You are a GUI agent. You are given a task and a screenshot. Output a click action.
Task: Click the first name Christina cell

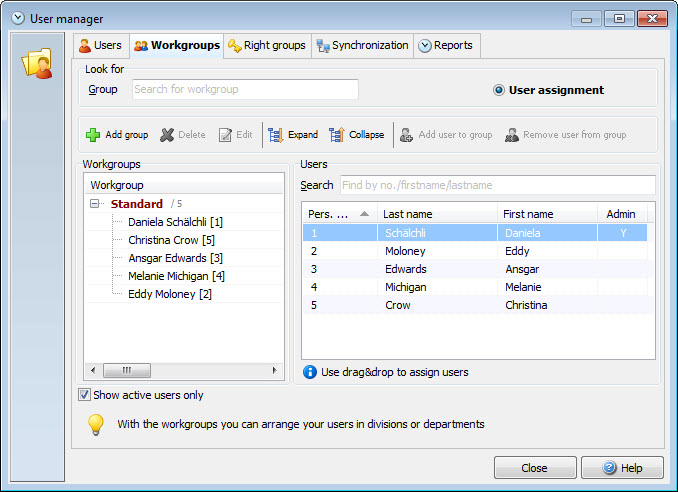547,305
